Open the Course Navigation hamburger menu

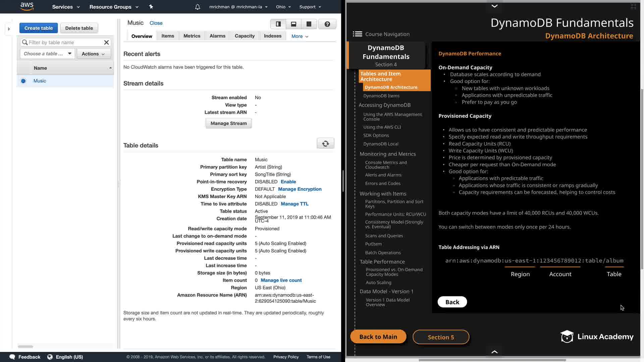pos(357,34)
